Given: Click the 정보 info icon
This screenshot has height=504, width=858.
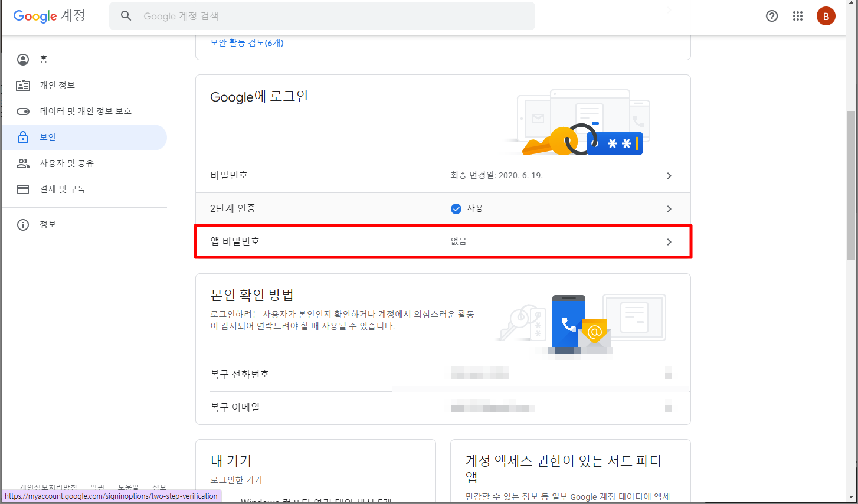Looking at the screenshot, I should click(x=23, y=225).
